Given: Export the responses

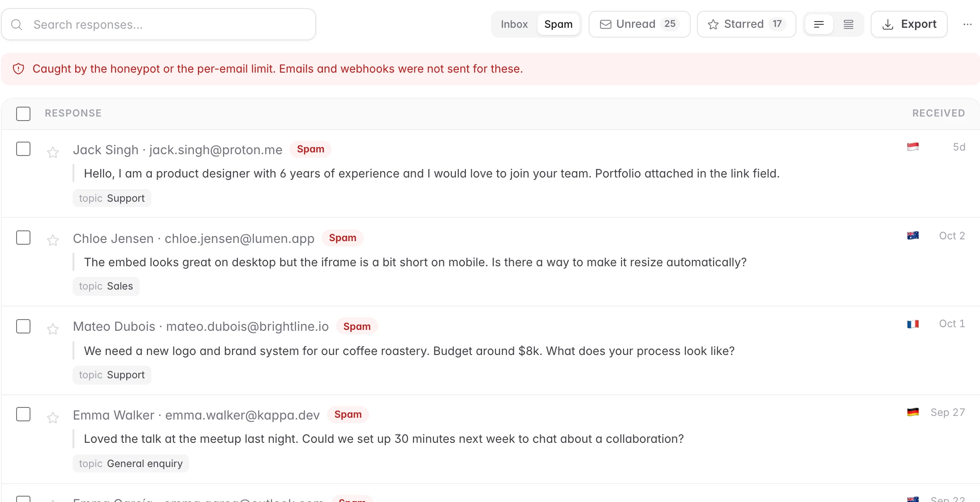Looking at the screenshot, I should [x=909, y=24].
